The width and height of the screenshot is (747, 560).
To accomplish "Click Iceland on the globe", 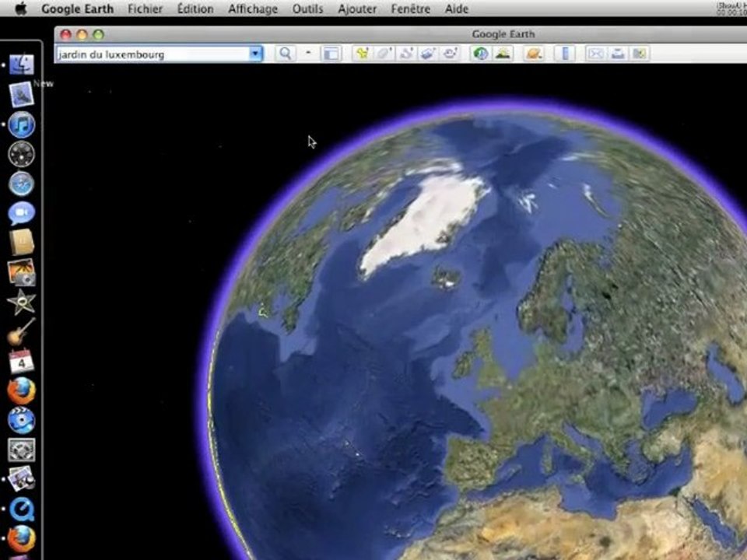I will (x=446, y=278).
